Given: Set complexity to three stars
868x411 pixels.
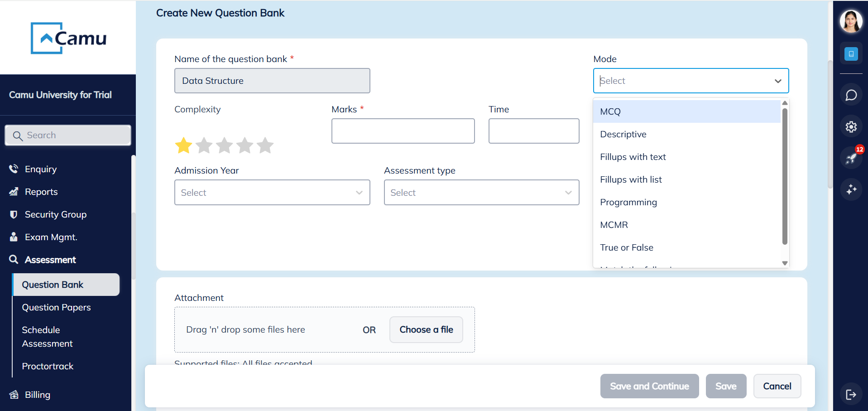Looking at the screenshot, I should (x=225, y=145).
